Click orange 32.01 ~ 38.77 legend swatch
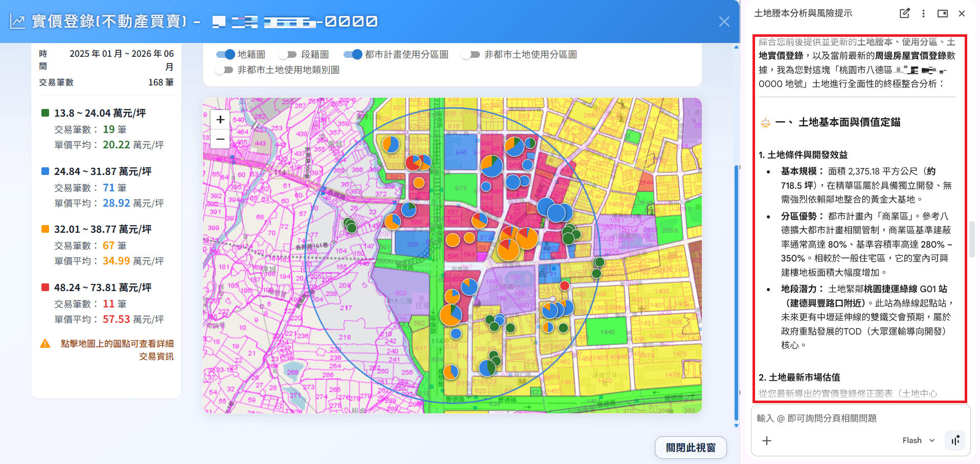This screenshot has width=980, height=464. [x=45, y=229]
